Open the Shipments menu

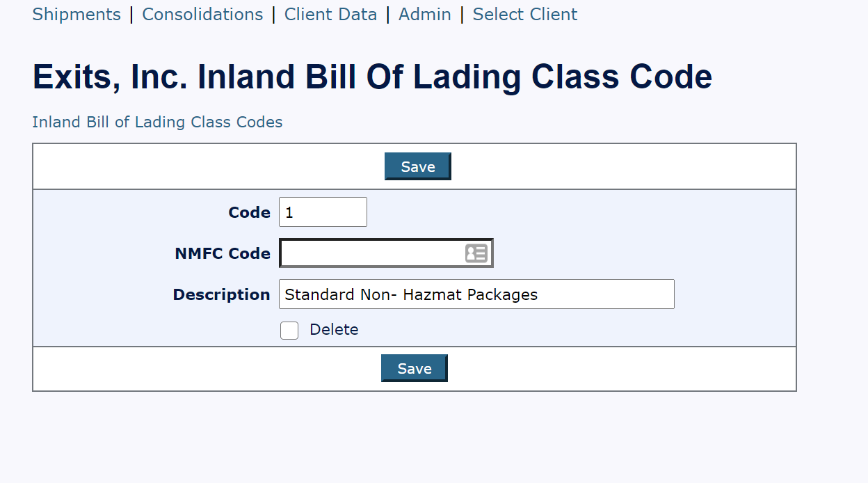[x=77, y=14]
